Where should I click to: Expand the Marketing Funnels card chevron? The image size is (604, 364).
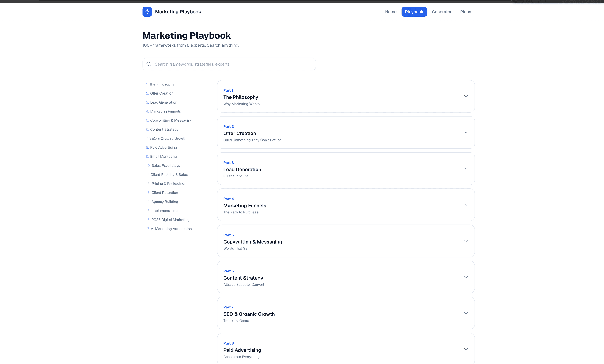466,205
